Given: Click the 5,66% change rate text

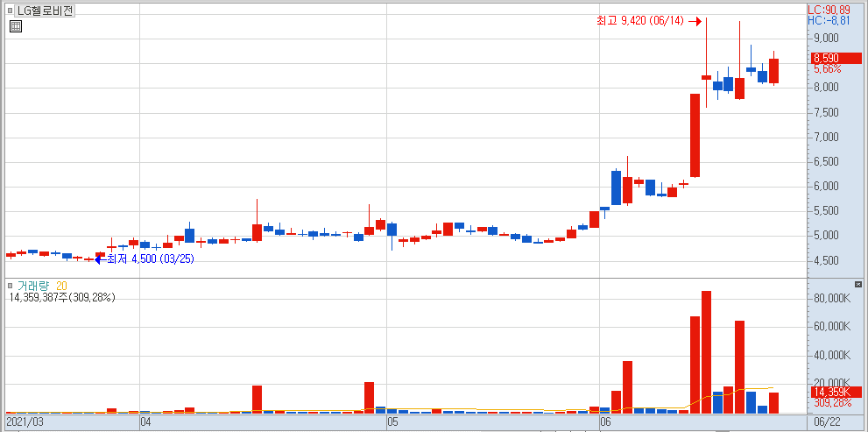Looking at the screenshot, I should pyautogui.click(x=828, y=69).
